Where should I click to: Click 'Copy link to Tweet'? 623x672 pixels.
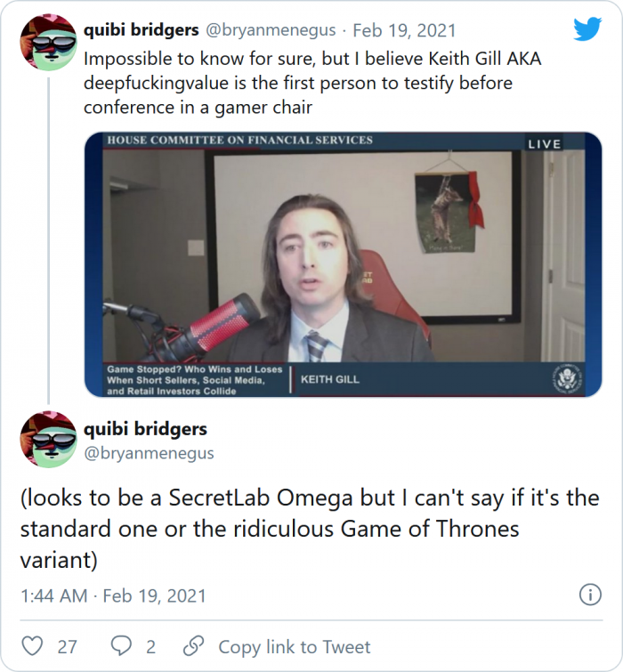(x=295, y=647)
